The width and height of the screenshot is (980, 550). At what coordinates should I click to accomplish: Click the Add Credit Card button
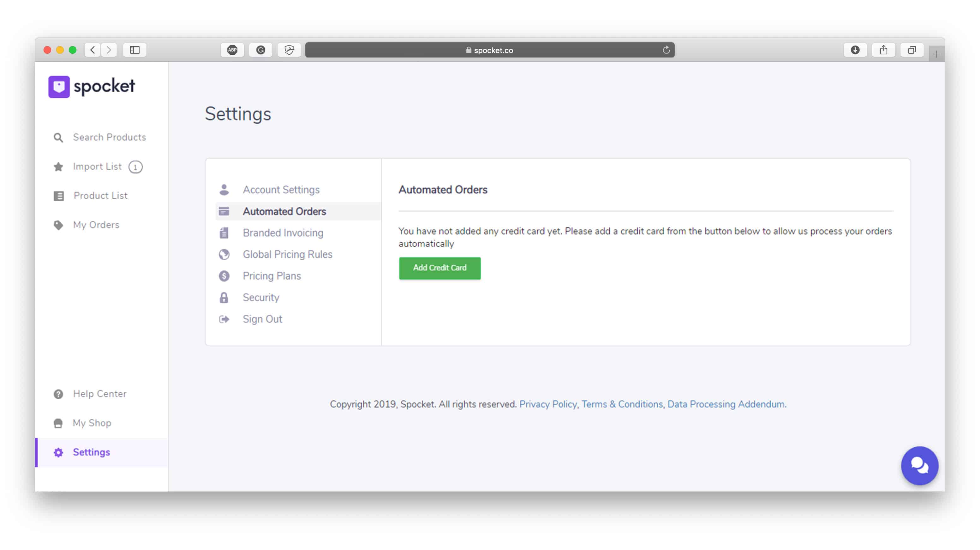coord(439,268)
